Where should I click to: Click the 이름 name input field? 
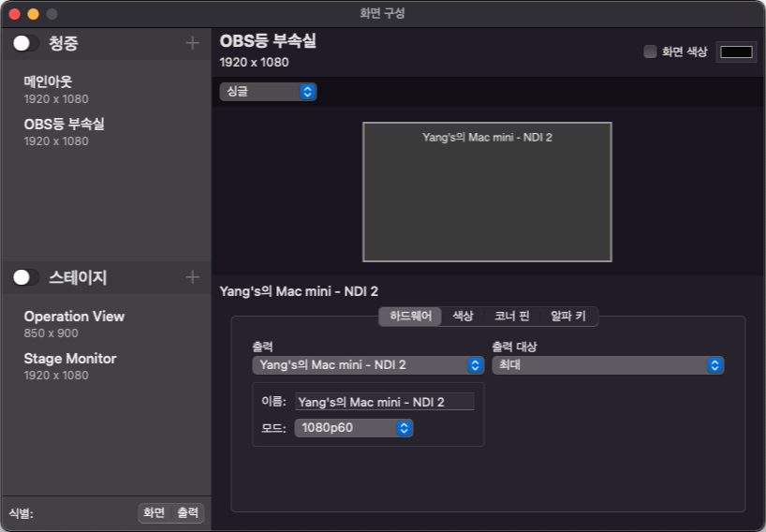click(385, 402)
